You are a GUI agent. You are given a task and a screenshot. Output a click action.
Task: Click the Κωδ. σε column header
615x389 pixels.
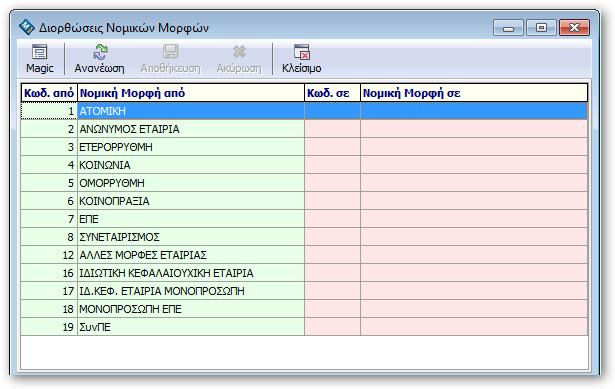click(333, 93)
